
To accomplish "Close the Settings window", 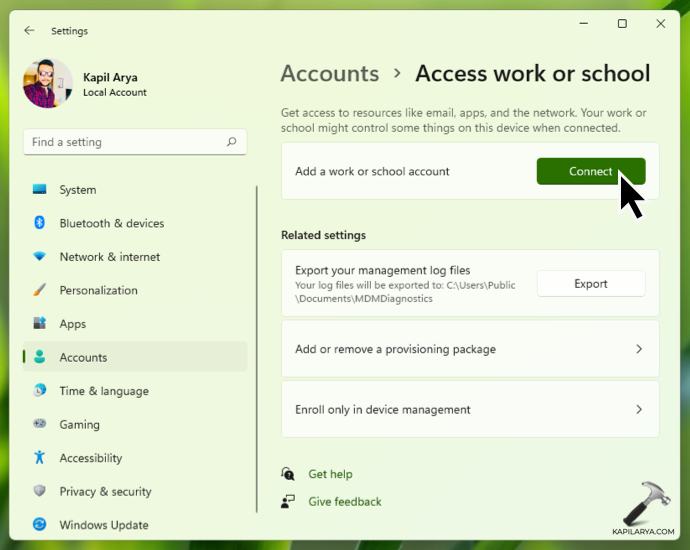I will [661, 23].
